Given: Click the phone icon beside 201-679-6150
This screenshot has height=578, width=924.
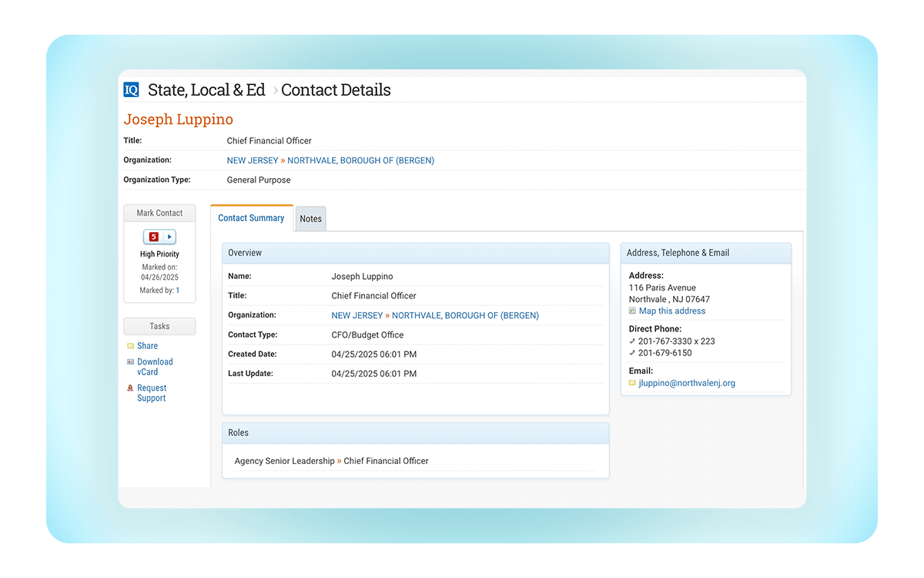Looking at the screenshot, I should (x=632, y=353).
